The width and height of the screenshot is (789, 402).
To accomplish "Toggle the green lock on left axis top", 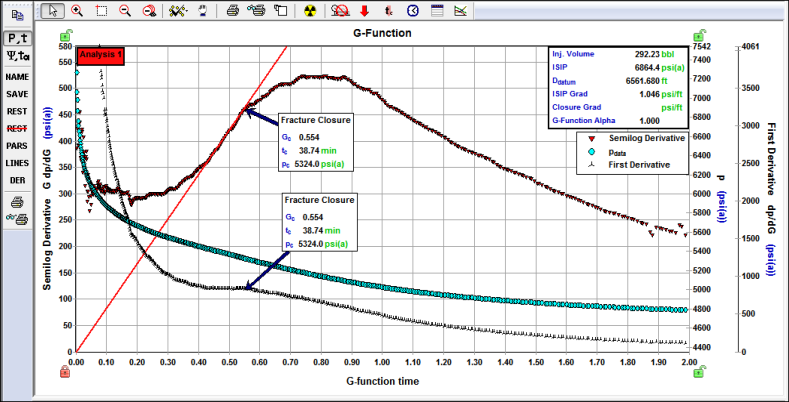I will [64, 37].
